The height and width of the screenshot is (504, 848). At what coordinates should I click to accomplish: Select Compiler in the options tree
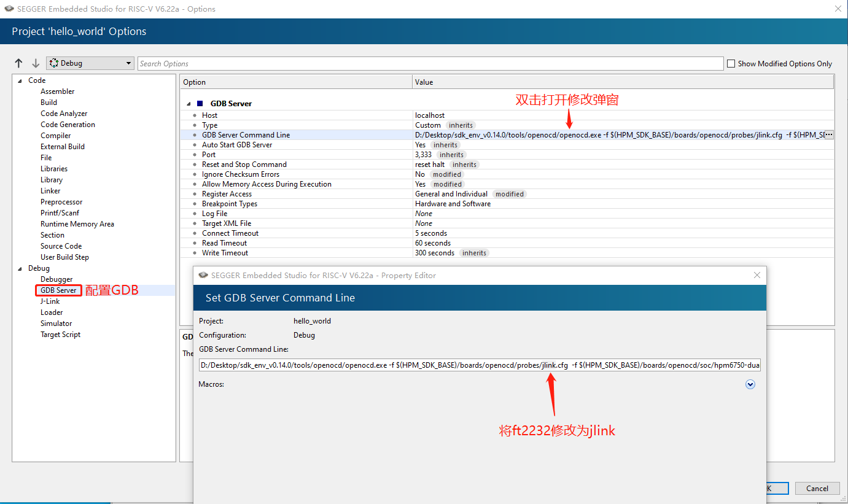(x=55, y=136)
